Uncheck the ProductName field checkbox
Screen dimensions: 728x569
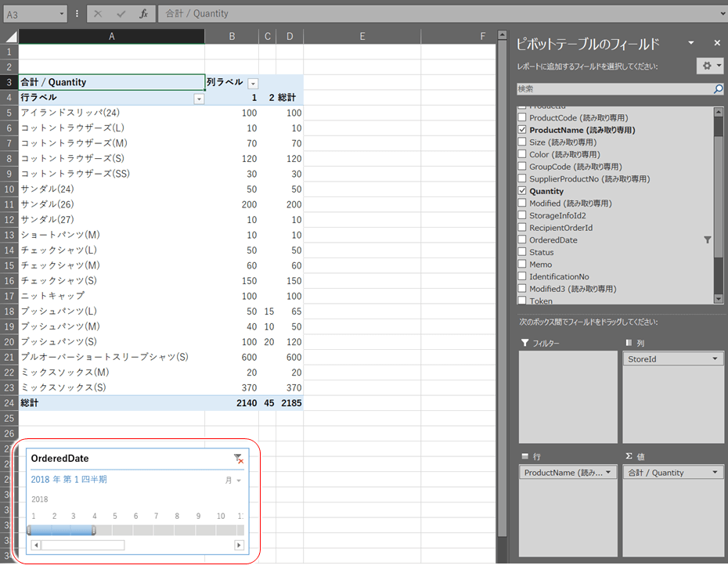point(522,130)
